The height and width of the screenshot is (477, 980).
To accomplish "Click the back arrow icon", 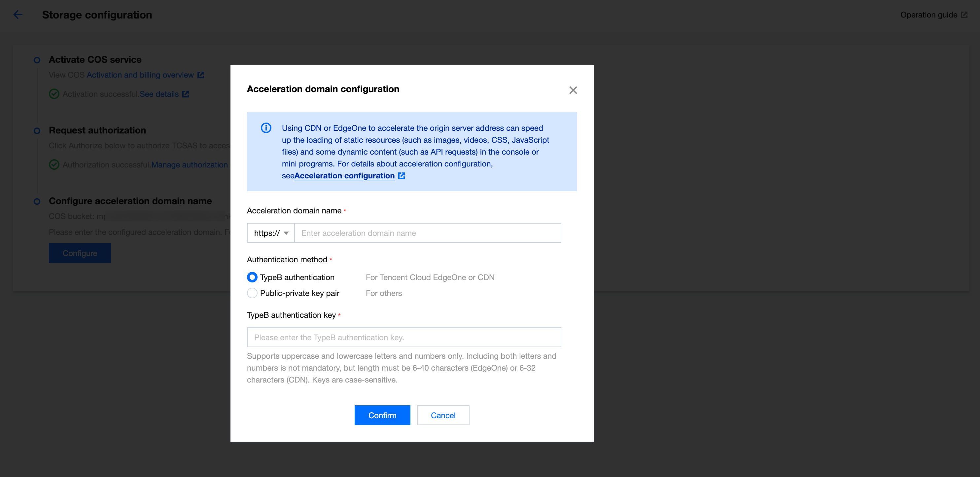I will pyautogui.click(x=18, y=15).
